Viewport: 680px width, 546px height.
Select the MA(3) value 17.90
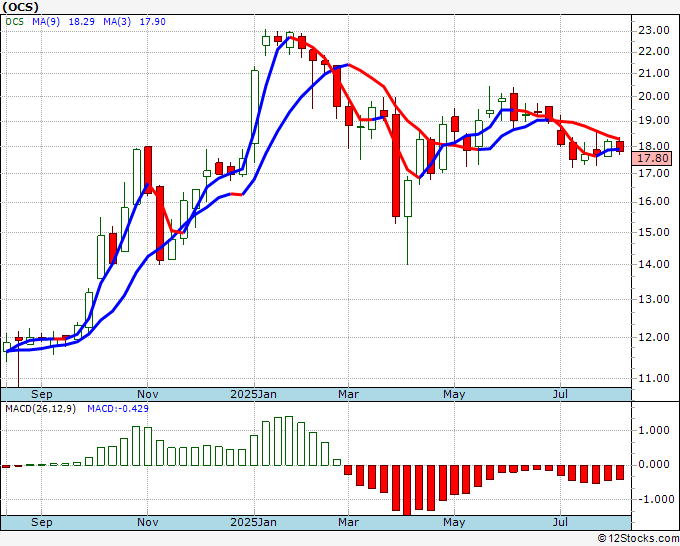(152, 21)
